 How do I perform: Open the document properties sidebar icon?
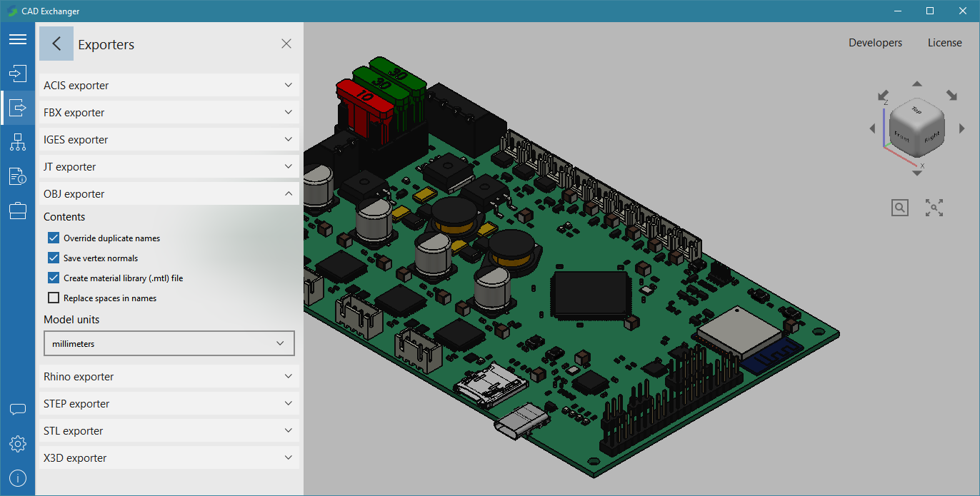tap(17, 176)
